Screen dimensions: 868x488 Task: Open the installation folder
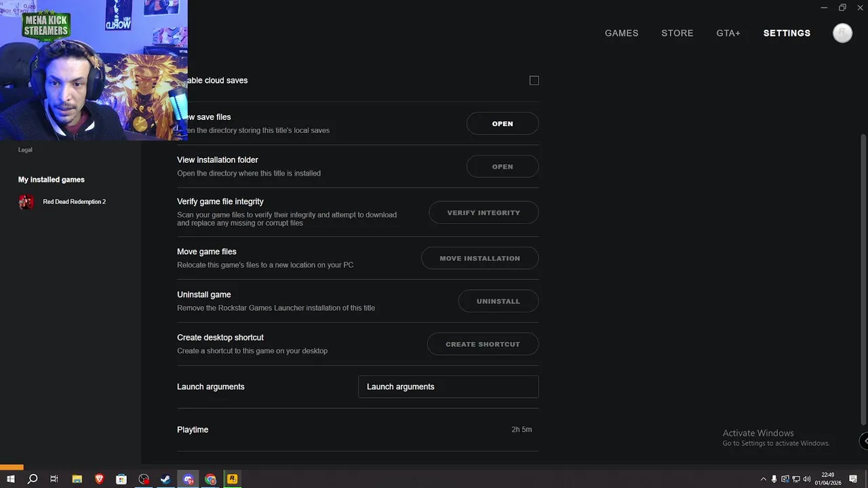pos(502,167)
